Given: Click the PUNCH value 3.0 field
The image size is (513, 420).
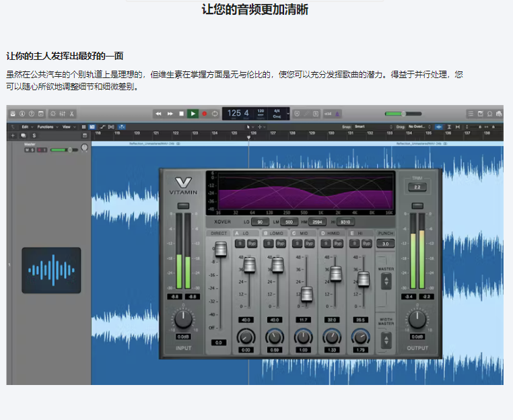Looking at the screenshot, I should click(x=386, y=244).
